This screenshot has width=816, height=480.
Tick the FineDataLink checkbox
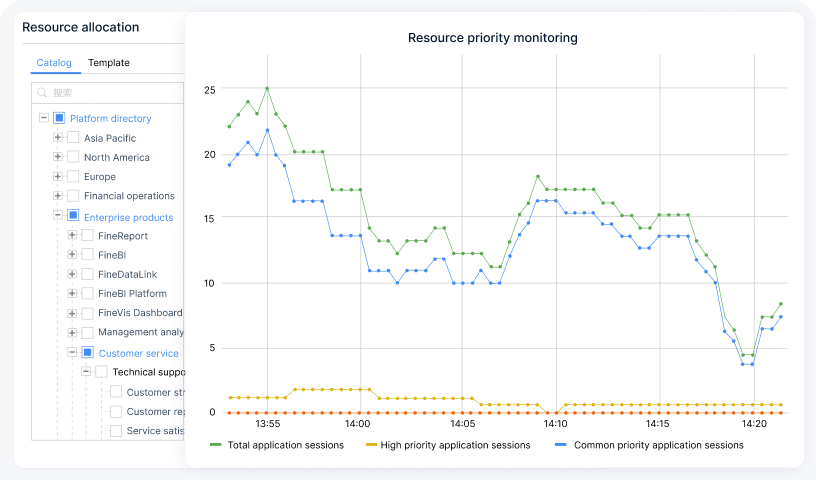click(x=87, y=274)
